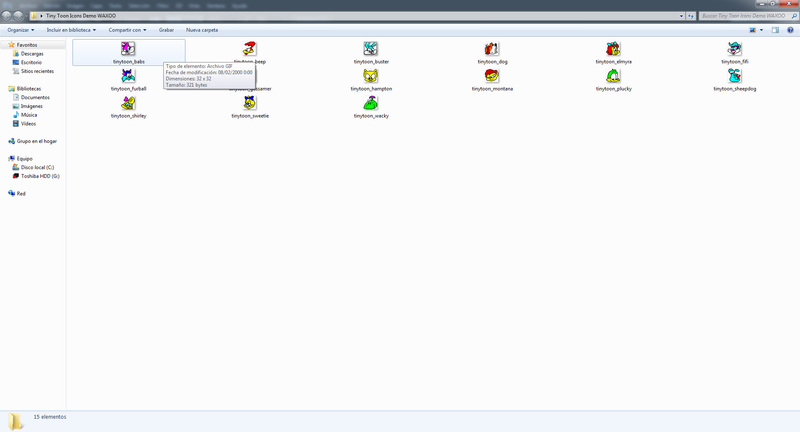Image resolution: width=800 pixels, height=432 pixels.
Task: Select the tinytoon_shirley file icon
Action: (128, 103)
